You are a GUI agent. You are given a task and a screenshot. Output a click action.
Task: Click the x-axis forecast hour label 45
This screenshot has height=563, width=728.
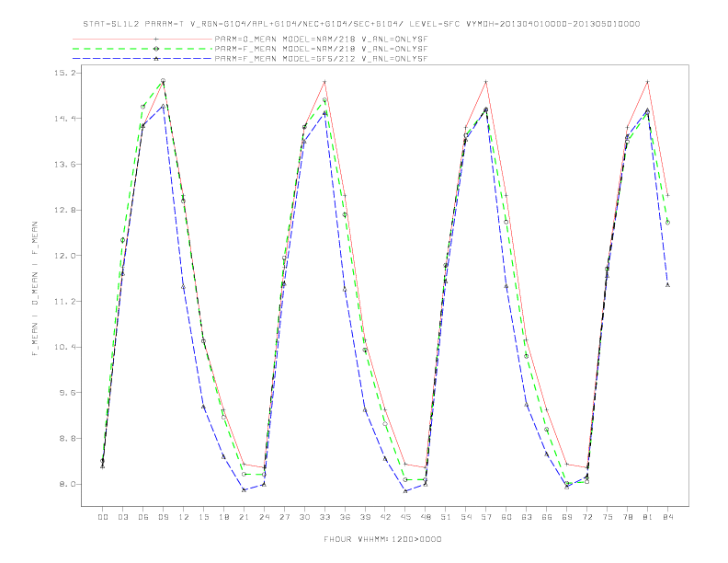tap(405, 517)
